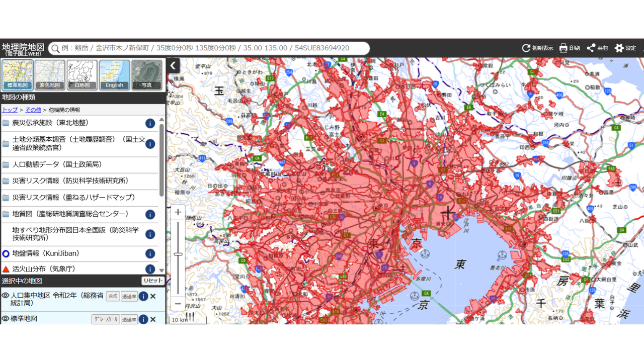Click the zoom out minus button

[x=178, y=304]
